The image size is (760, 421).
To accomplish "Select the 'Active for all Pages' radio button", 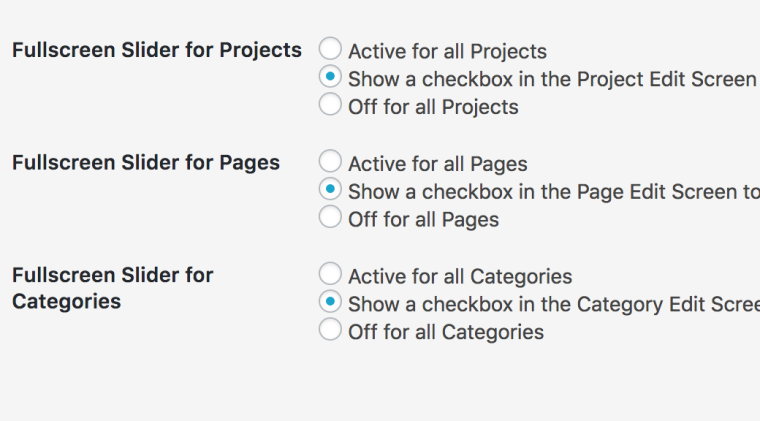I will click(330, 162).
